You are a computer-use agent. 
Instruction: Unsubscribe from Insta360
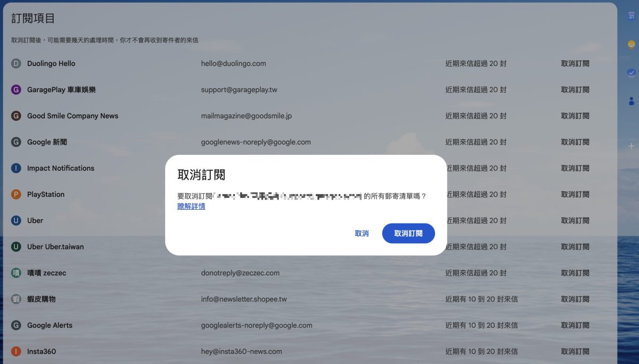tap(575, 351)
